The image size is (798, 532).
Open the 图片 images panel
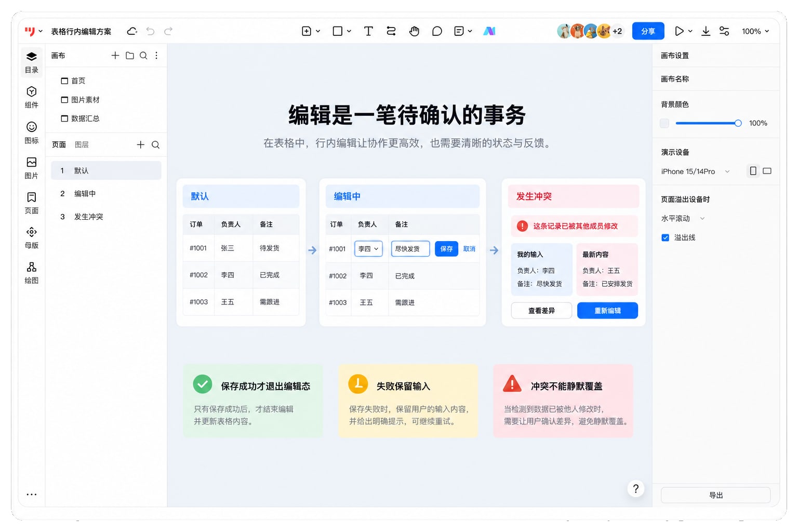(32, 168)
